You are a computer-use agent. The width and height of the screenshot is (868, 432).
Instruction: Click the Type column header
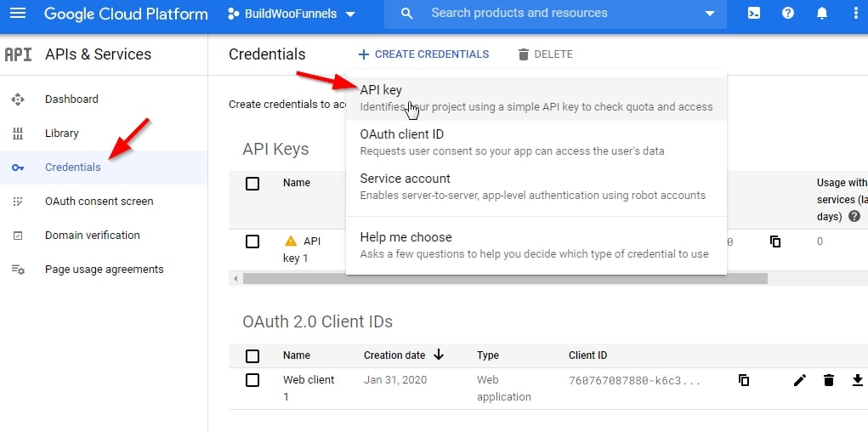point(488,355)
